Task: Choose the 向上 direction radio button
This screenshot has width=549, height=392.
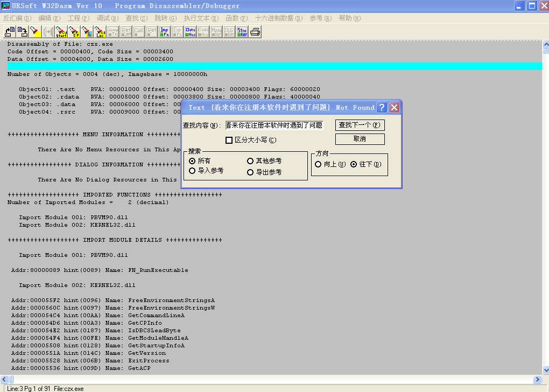Action: [318, 164]
